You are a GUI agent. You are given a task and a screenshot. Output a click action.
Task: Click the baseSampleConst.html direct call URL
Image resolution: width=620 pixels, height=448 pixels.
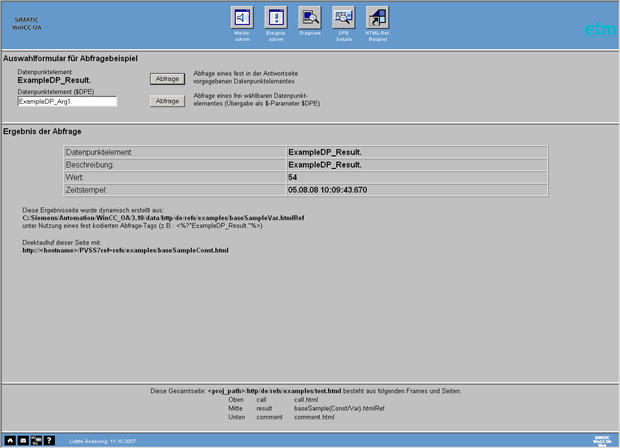(x=126, y=250)
